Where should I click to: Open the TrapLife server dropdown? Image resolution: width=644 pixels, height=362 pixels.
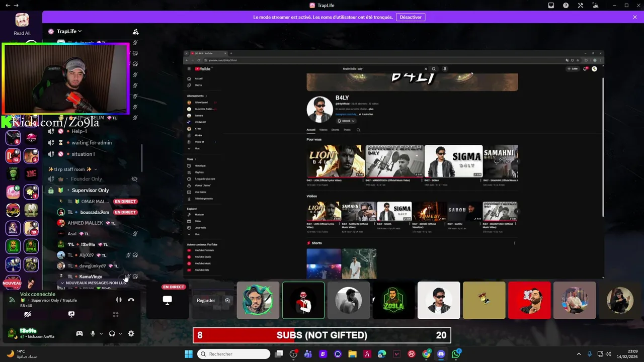[x=69, y=31]
